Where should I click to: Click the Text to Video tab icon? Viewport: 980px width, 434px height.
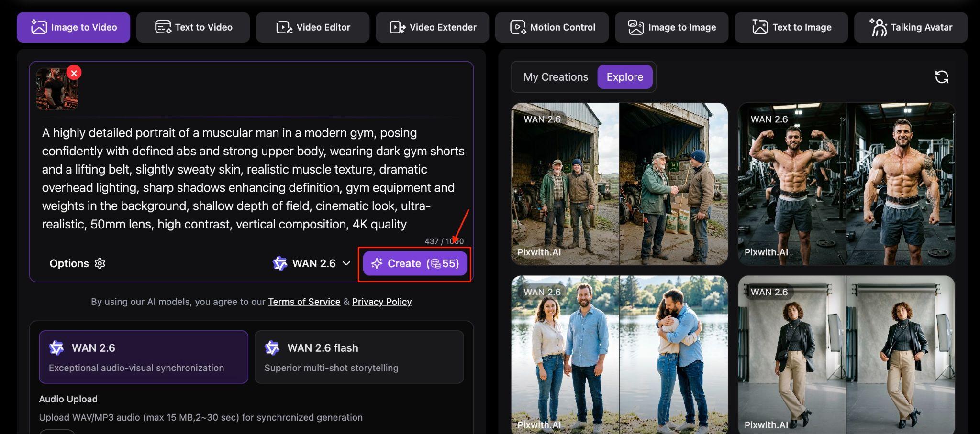(x=163, y=27)
